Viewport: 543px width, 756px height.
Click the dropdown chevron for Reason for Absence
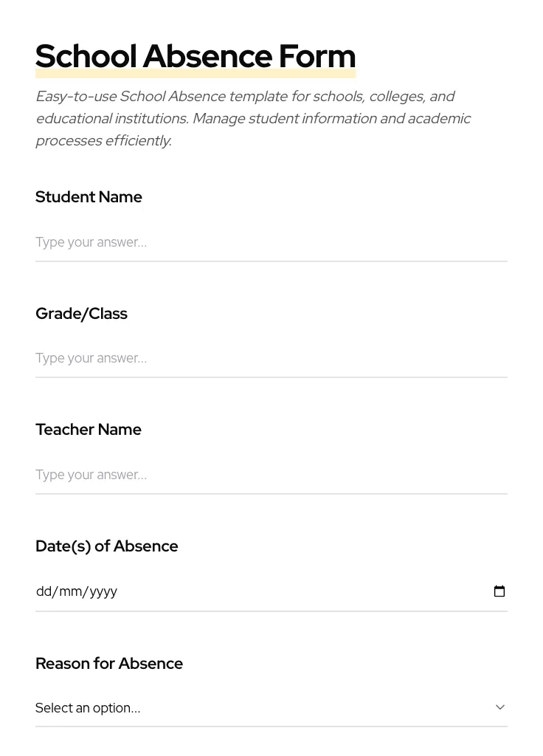tap(500, 707)
